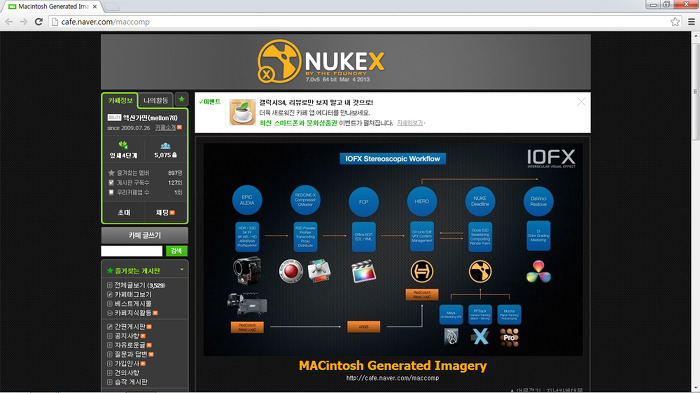Click the HIERO circle node
Image resolution: width=700 pixels, height=393 pixels.
point(422,201)
